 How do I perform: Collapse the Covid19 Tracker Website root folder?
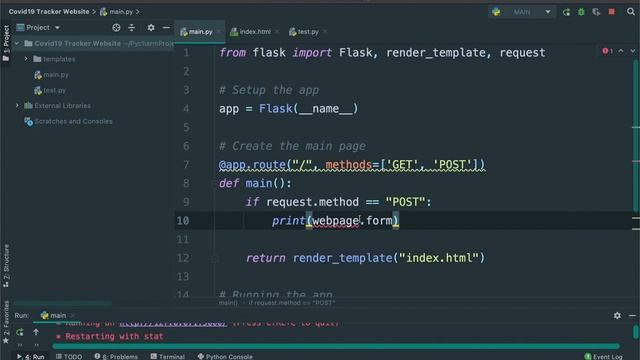(x=17, y=43)
